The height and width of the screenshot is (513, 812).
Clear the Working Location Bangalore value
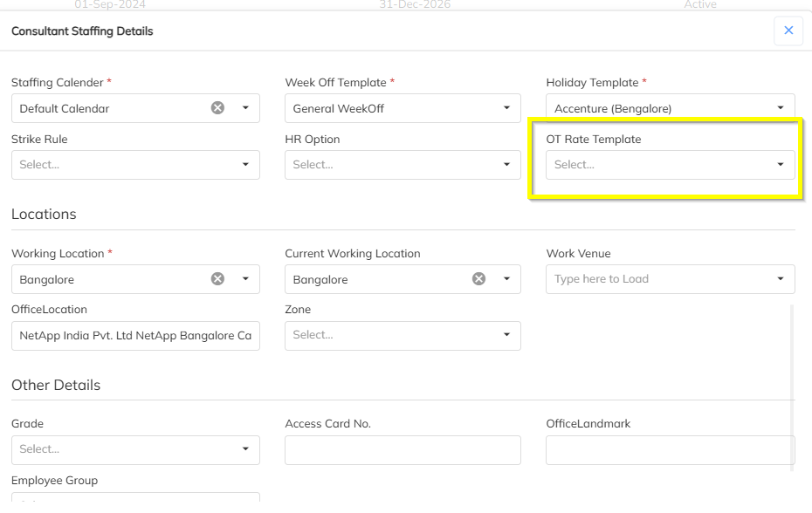[x=217, y=279]
